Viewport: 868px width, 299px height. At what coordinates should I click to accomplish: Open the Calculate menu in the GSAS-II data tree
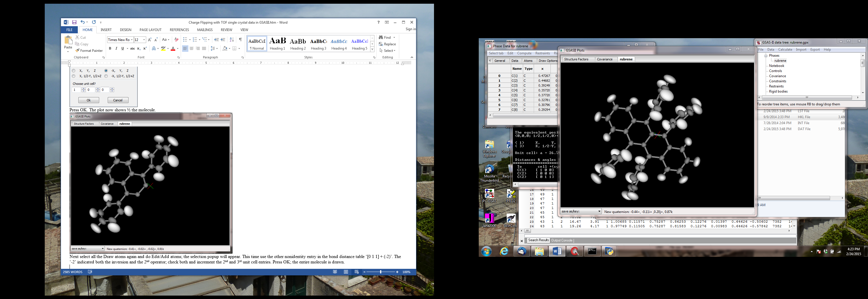pos(785,50)
